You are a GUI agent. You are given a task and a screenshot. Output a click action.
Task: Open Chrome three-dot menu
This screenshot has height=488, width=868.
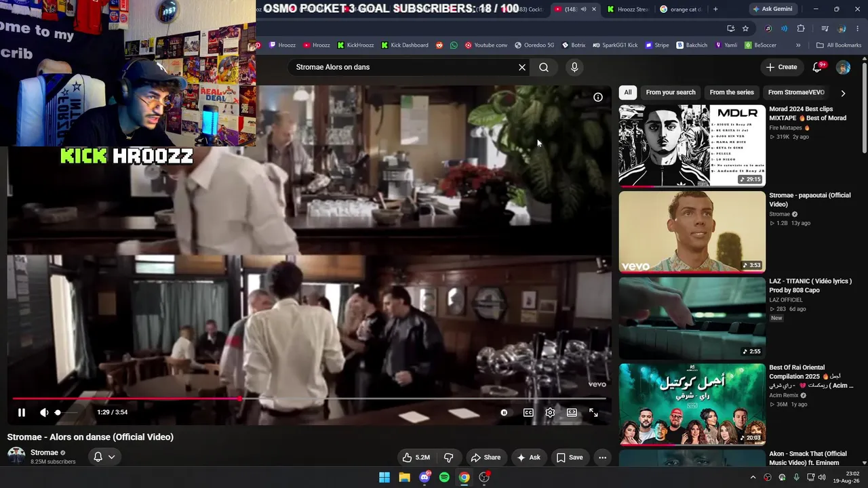tap(857, 28)
